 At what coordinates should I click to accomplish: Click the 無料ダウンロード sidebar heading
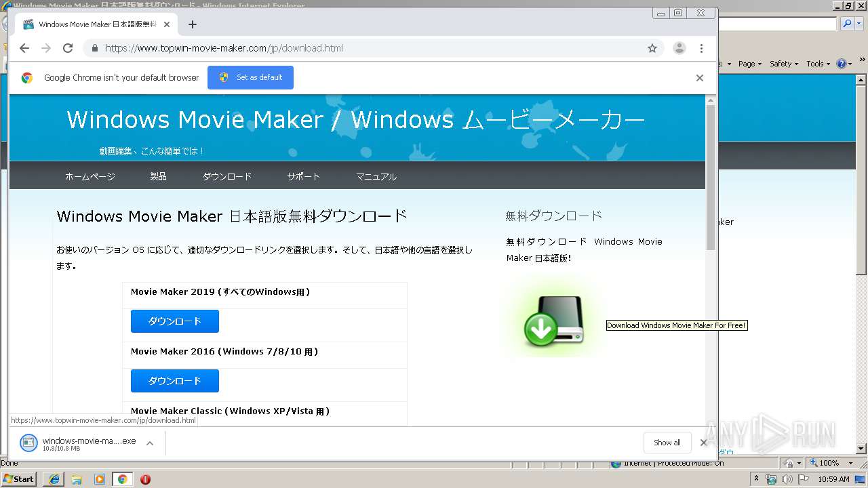tap(553, 216)
